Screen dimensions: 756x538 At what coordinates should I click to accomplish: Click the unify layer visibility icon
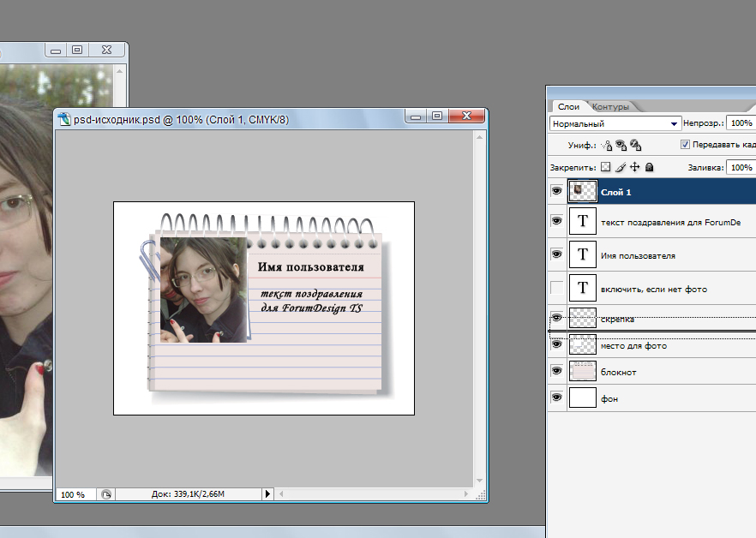click(x=621, y=146)
